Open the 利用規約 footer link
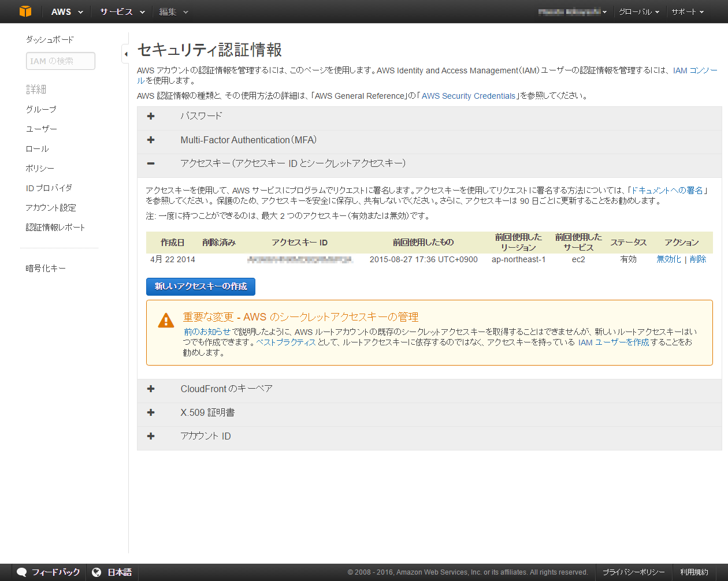Image resolution: width=728 pixels, height=581 pixels. point(694,572)
